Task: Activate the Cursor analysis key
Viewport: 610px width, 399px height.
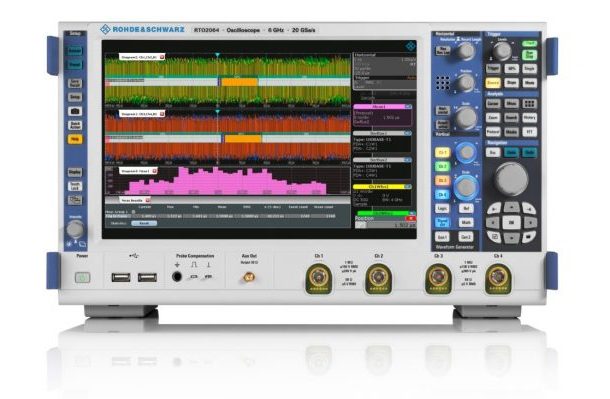Action: coord(493,103)
